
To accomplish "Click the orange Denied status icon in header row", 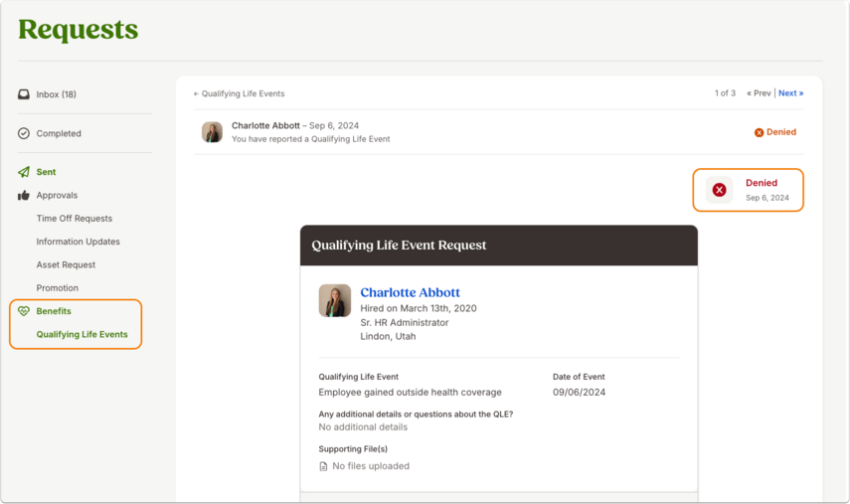I will pos(759,132).
